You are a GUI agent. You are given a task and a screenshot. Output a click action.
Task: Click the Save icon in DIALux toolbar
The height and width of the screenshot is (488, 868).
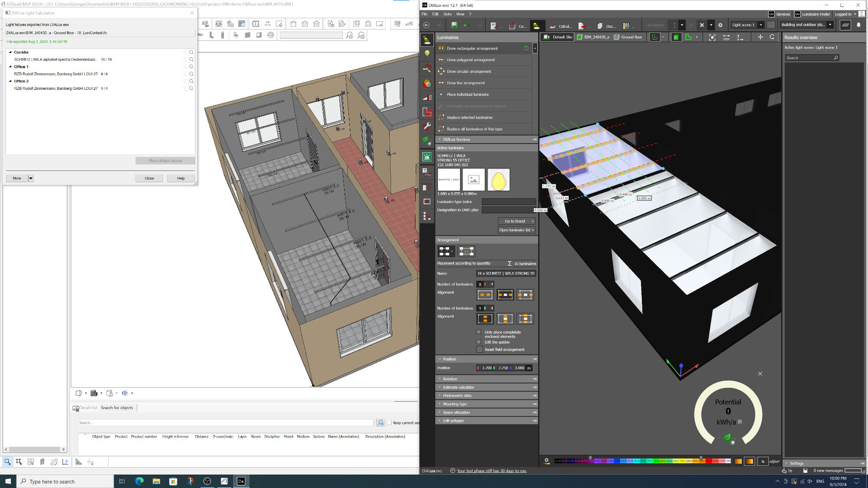(x=454, y=25)
